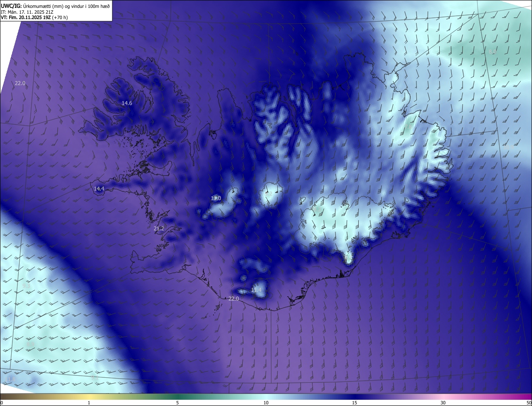The width and height of the screenshot is (532, 406).
Task: Click the 21.2 value label
Action: [159, 228]
